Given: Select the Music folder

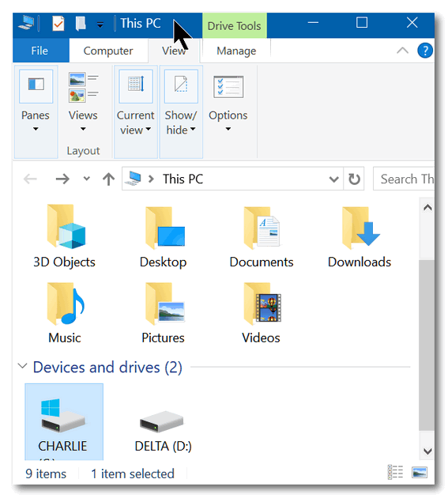Looking at the screenshot, I should pyautogui.click(x=65, y=312).
